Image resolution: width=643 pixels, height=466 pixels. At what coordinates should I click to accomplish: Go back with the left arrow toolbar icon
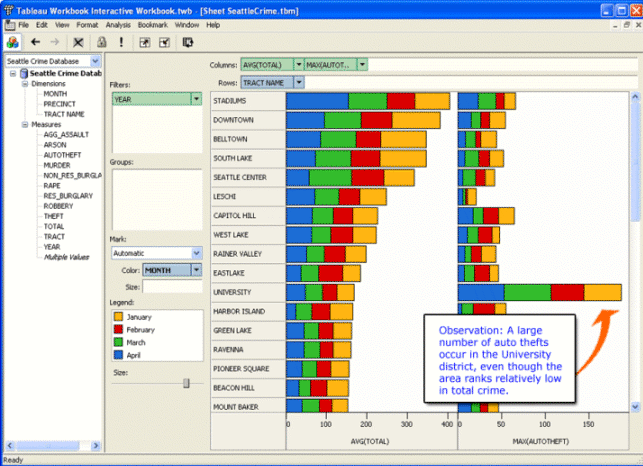coord(36,42)
